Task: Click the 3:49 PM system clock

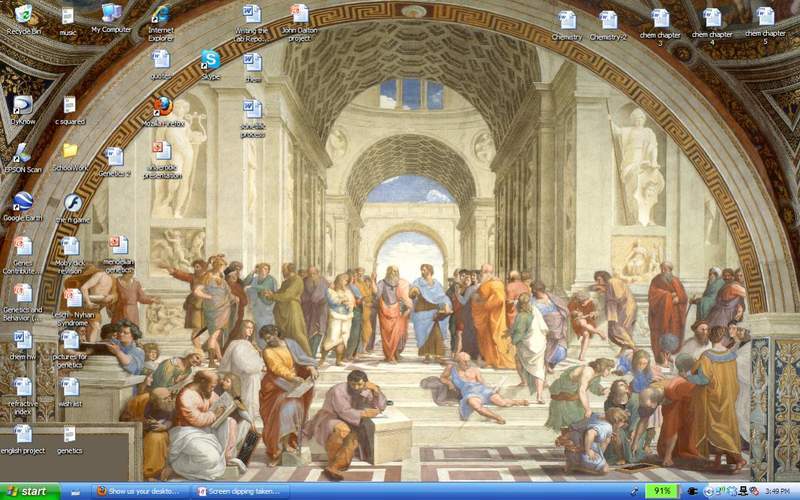Action: tap(778, 491)
